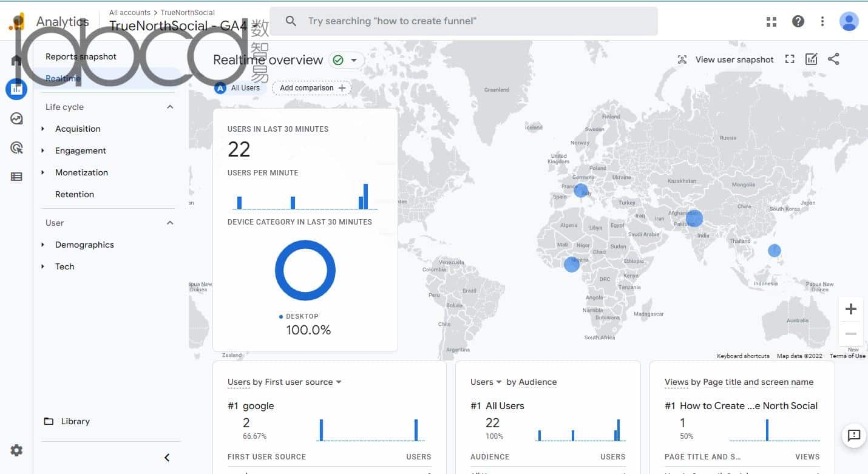Click the map bubble over Nigeria
The height and width of the screenshot is (474, 868).
(x=572, y=265)
